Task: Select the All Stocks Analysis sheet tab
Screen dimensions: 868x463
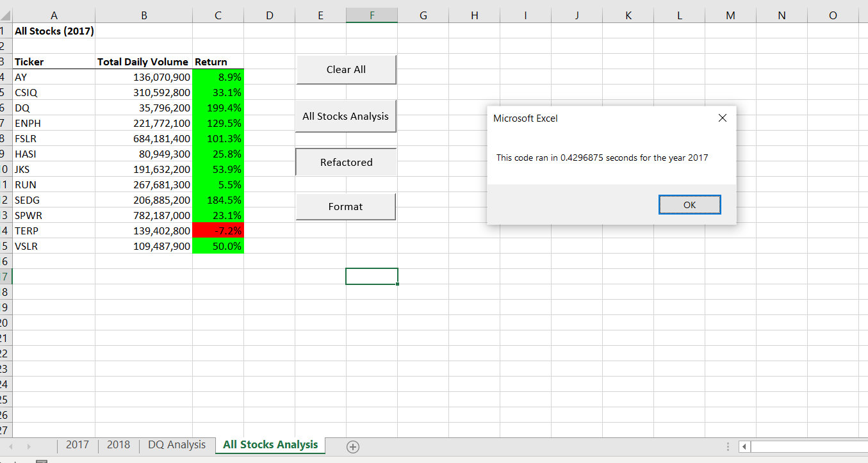Action: pos(270,444)
